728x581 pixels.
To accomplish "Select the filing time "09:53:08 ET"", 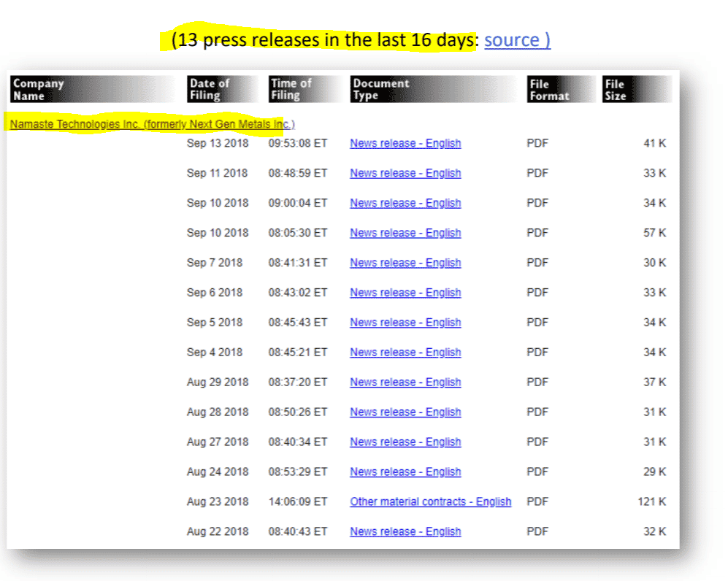I will [x=298, y=143].
